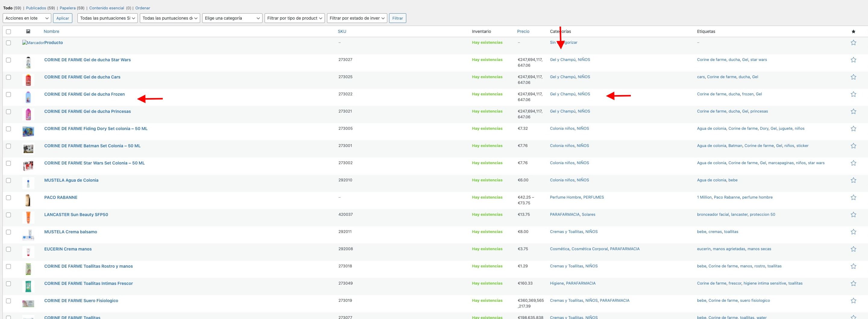Viewport: 868px width, 319px height.
Task: Filter by the Perfume Hombre category link
Action: [565, 197]
